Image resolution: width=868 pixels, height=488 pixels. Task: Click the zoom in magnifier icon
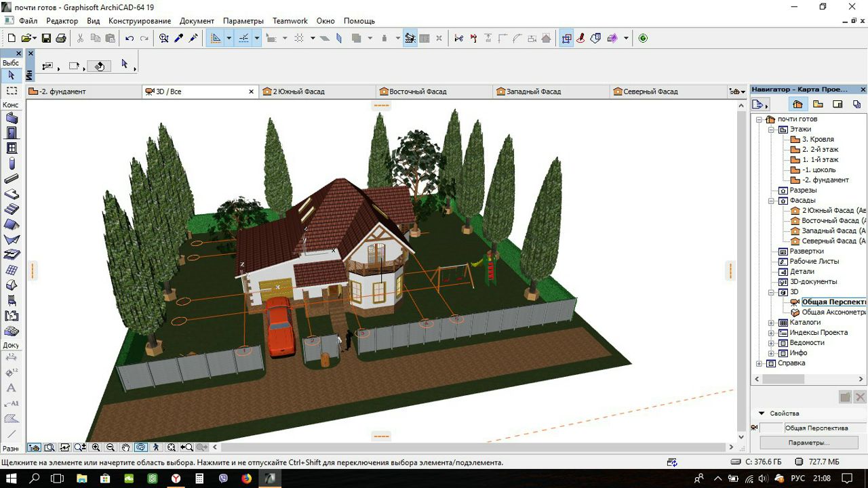click(x=96, y=447)
